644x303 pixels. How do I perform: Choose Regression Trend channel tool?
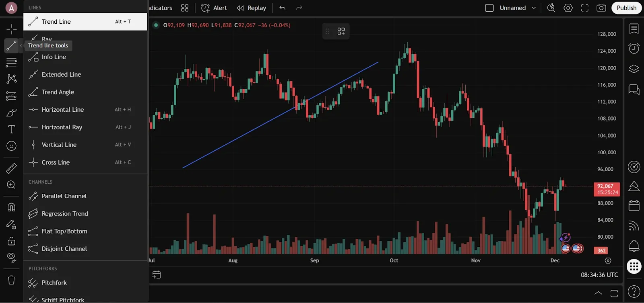(85, 214)
